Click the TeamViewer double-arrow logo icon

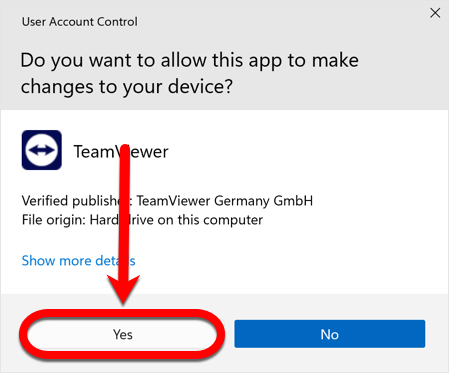(42, 150)
